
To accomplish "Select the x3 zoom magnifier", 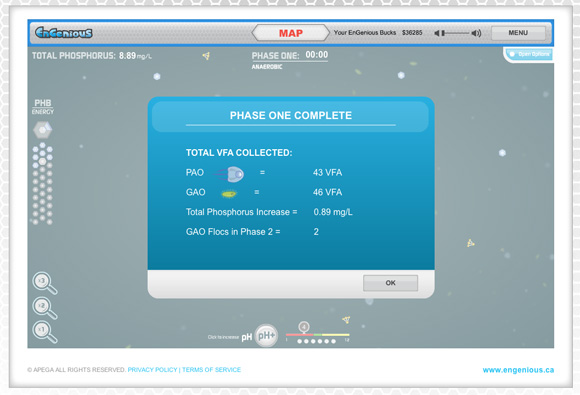I will point(44,283).
